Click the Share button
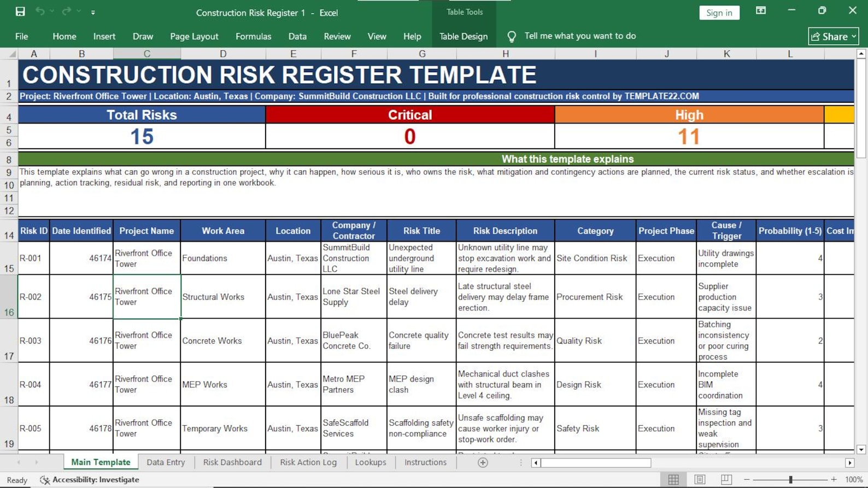Image resolution: width=868 pixels, height=488 pixels. pyautogui.click(x=833, y=36)
